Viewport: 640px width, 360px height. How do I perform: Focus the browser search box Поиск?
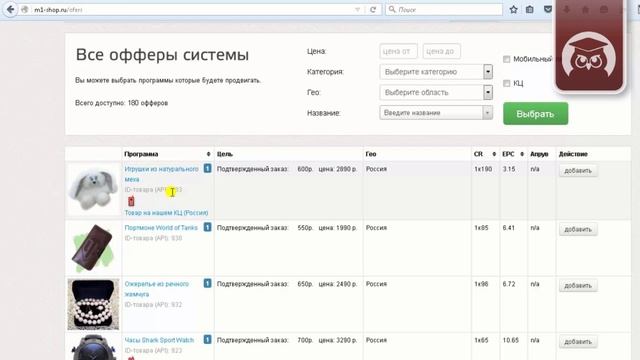point(444,9)
